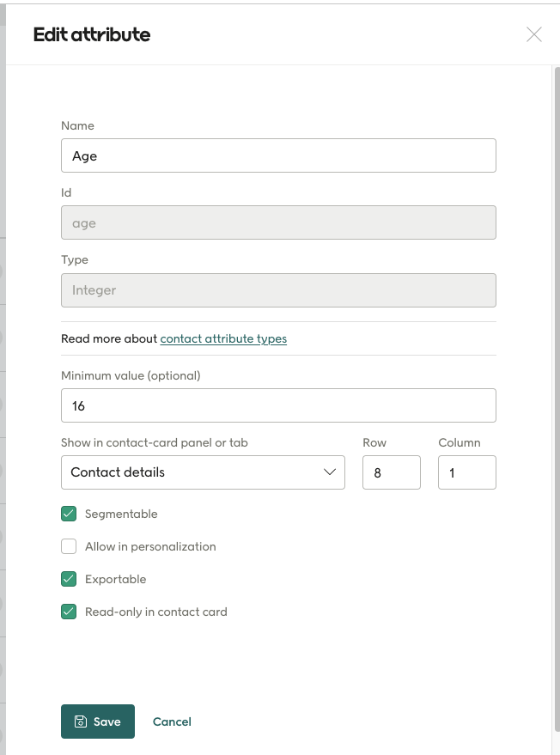The width and height of the screenshot is (560, 755).
Task: Click the grayed-out Type field
Action: click(x=278, y=289)
